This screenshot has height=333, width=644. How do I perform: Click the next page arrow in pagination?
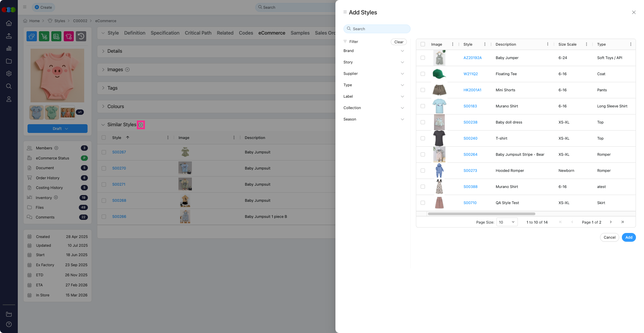[610, 222]
